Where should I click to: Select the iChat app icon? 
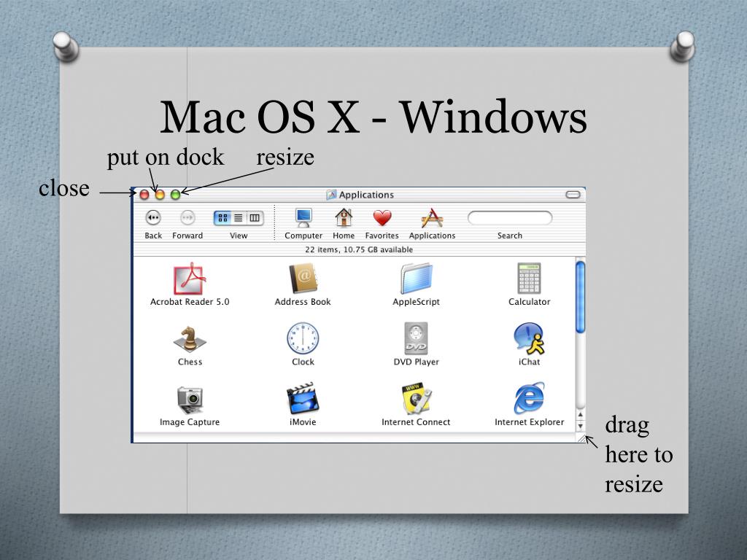pyautogui.click(x=530, y=338)
